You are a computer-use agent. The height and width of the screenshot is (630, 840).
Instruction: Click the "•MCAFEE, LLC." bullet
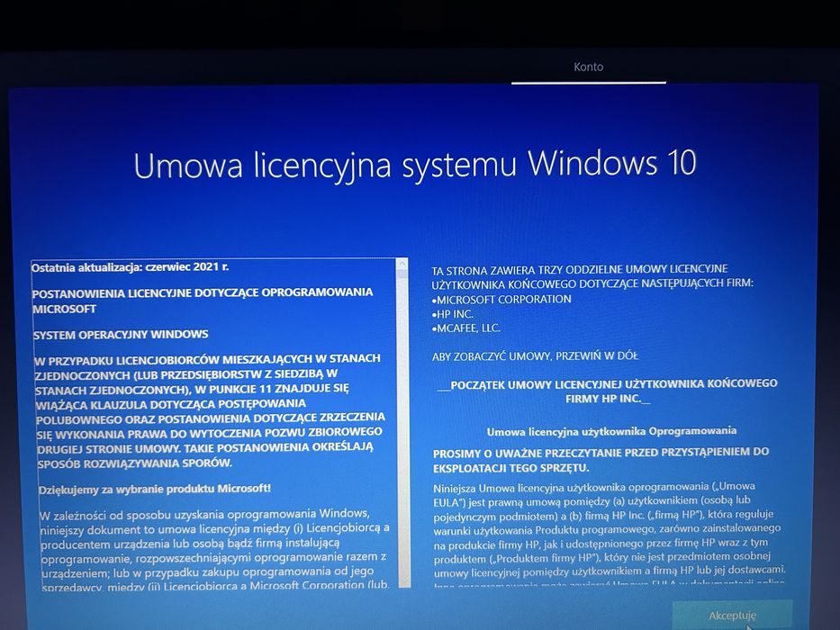pos(466,328)
